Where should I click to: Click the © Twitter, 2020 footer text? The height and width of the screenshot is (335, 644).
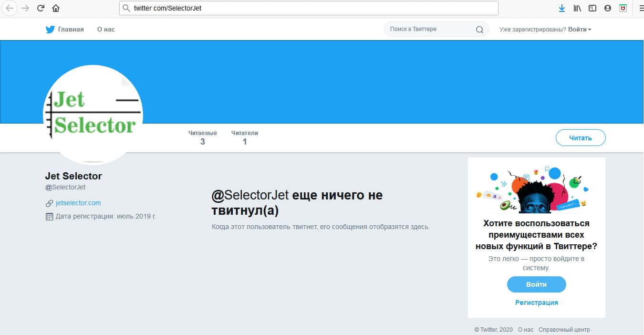coord(494,330)
